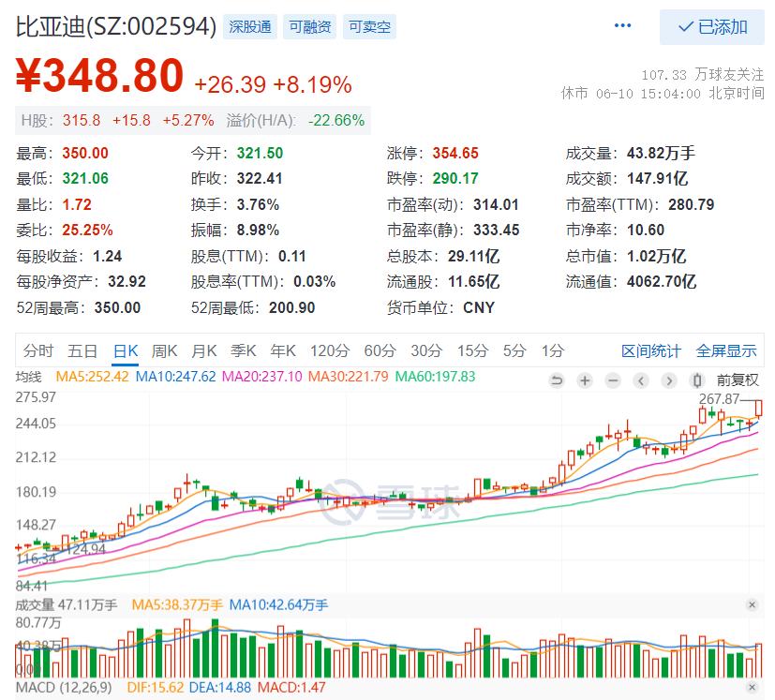Viewport: 775px width, 700px height.
Task: Select the 日K chart tab
Action: click(x=125, y=351)
